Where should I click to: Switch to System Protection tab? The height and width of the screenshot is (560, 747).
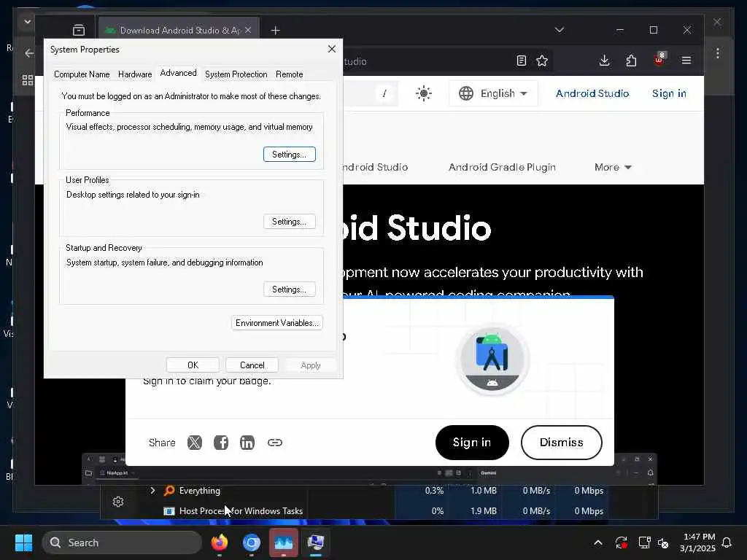click(236, 74)
